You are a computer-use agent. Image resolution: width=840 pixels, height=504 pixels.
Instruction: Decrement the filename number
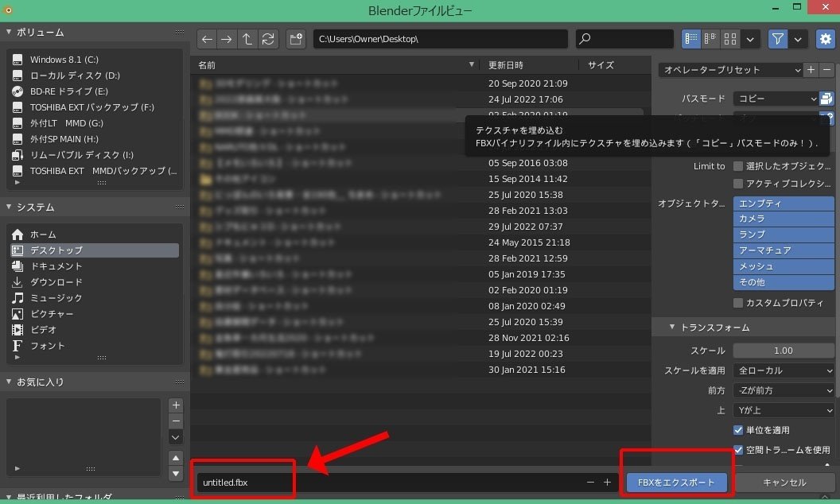pos(590,483)
